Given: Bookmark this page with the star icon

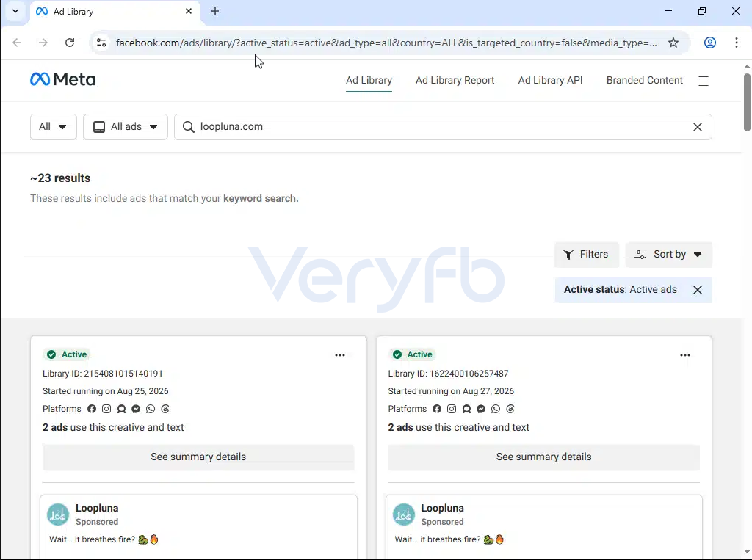Looking at the screenshot, I should click(673, 43).
